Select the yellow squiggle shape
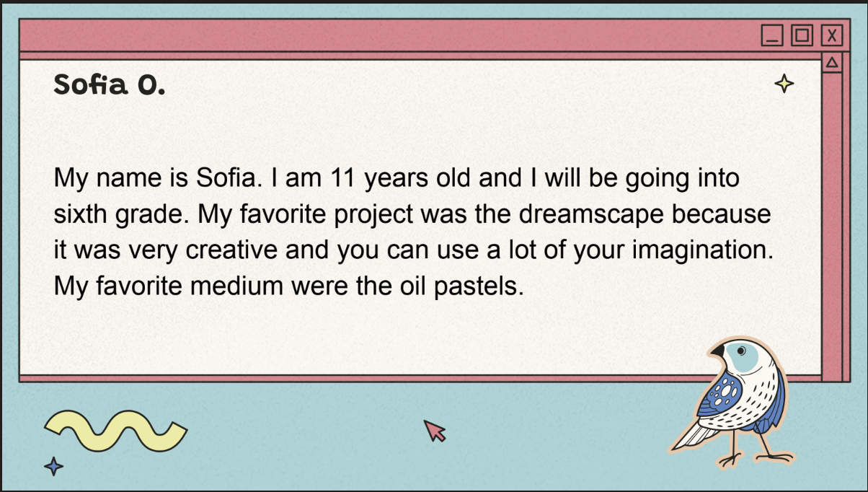This screenshot has width=868, height=492. 115,430
